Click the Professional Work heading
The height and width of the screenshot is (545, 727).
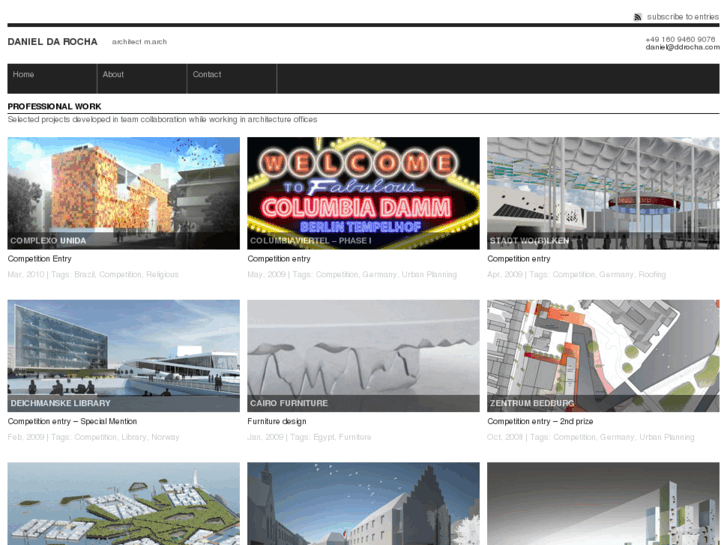[x=54, y=107]
